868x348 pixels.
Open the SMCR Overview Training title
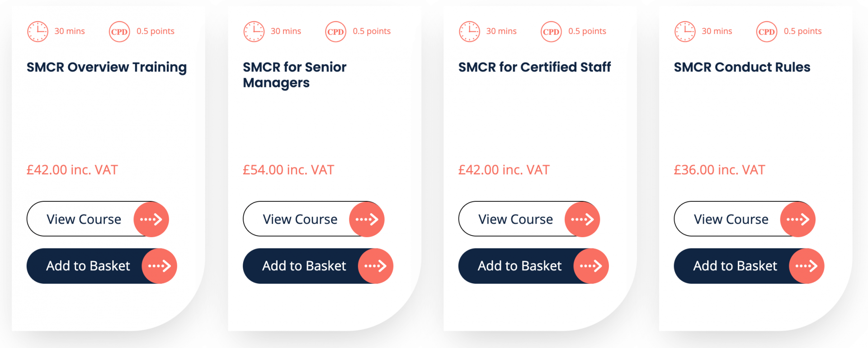click(107, 67)
